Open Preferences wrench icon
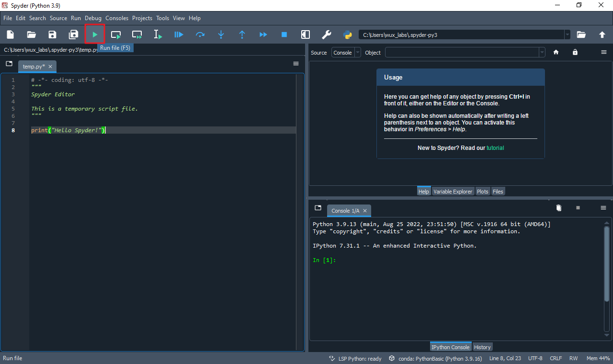Viewport: 613px width, 364px height. point(327,34)
